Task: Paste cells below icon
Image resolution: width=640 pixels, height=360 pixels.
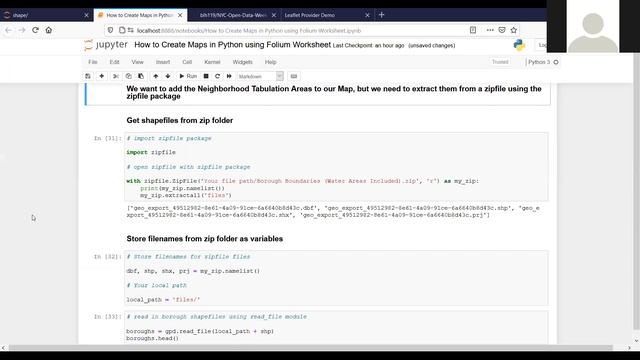Action: [141, 76]
